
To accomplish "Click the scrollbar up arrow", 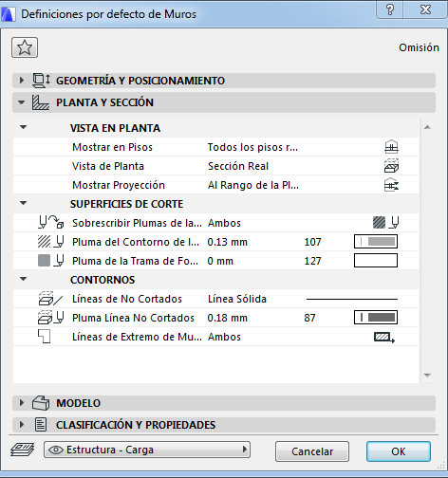I will click(x=427, y=127).
